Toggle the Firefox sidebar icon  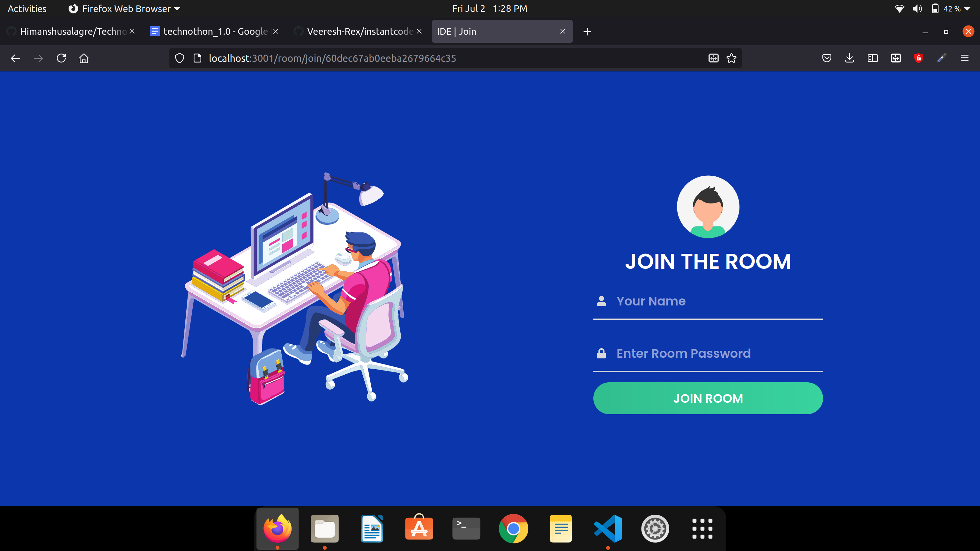tap(872, 58)
